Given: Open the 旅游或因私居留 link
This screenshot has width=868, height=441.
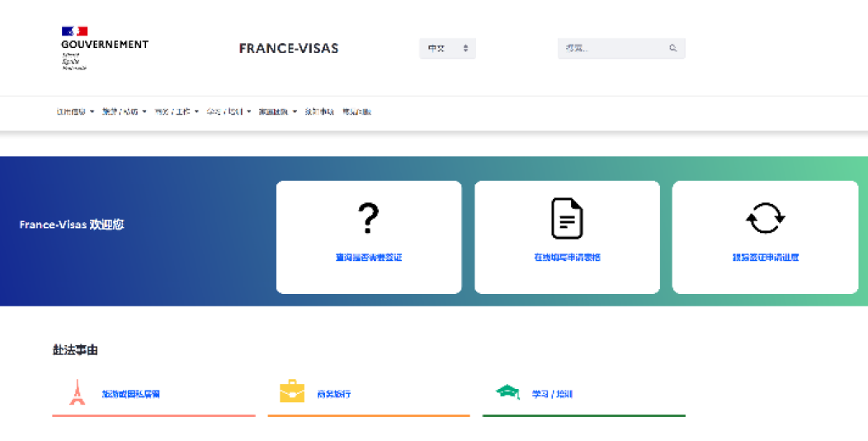Looking at the screenshot, I should coord(131,394).
